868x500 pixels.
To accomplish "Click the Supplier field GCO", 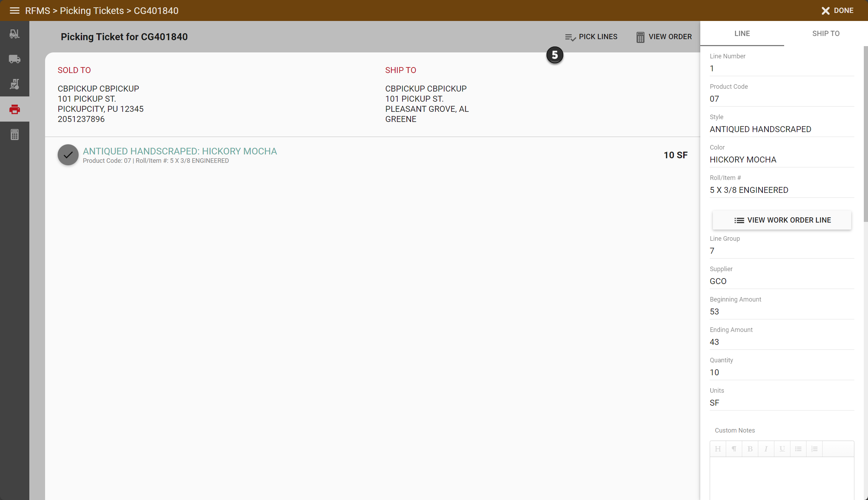I will (782, 281).
